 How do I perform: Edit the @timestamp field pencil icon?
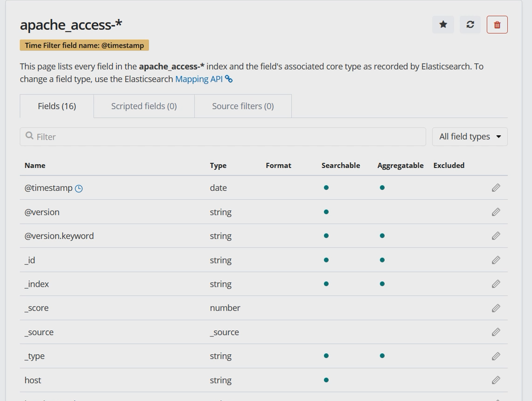[496, 188]
